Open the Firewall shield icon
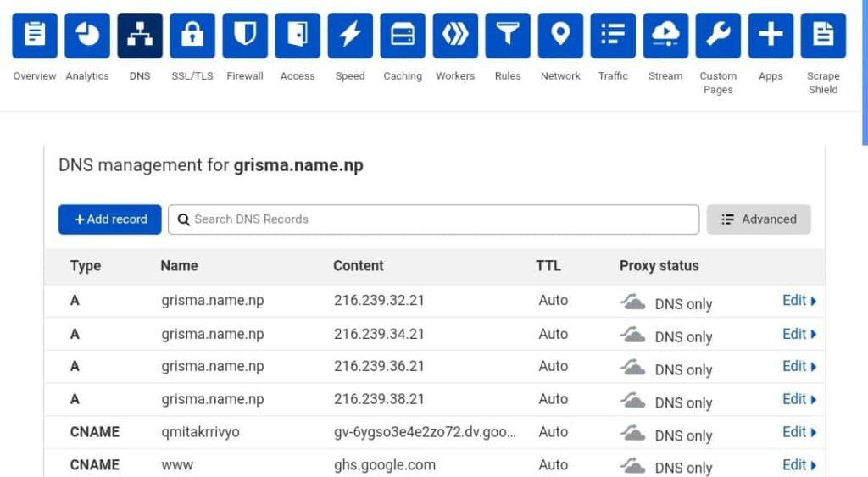 point(245,36)
